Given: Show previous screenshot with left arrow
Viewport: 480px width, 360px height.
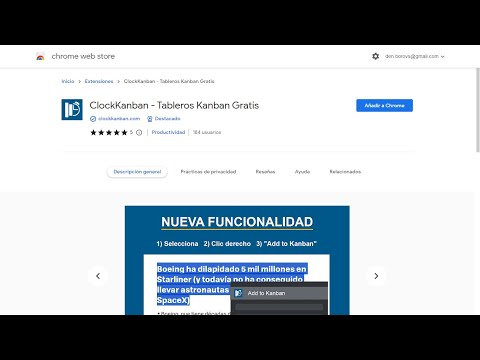Looking at the screenshot, I should pyautogui.click(x=98, y=276).
